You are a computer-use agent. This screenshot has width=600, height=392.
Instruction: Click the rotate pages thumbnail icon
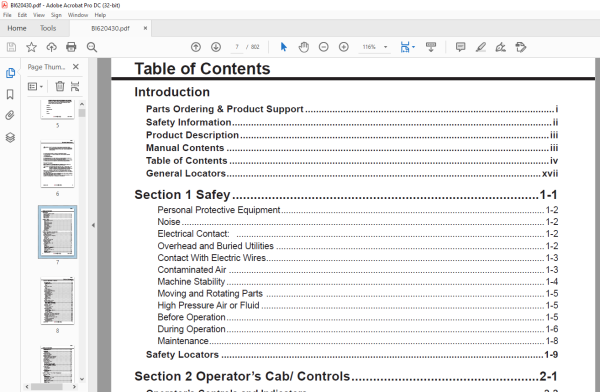pos(75,86)
